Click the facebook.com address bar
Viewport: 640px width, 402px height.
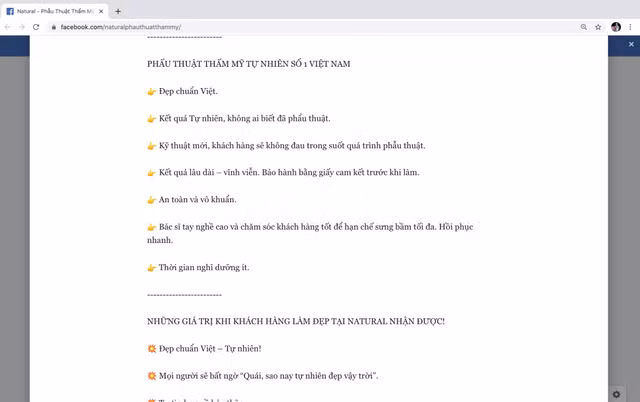pos(300,27)
